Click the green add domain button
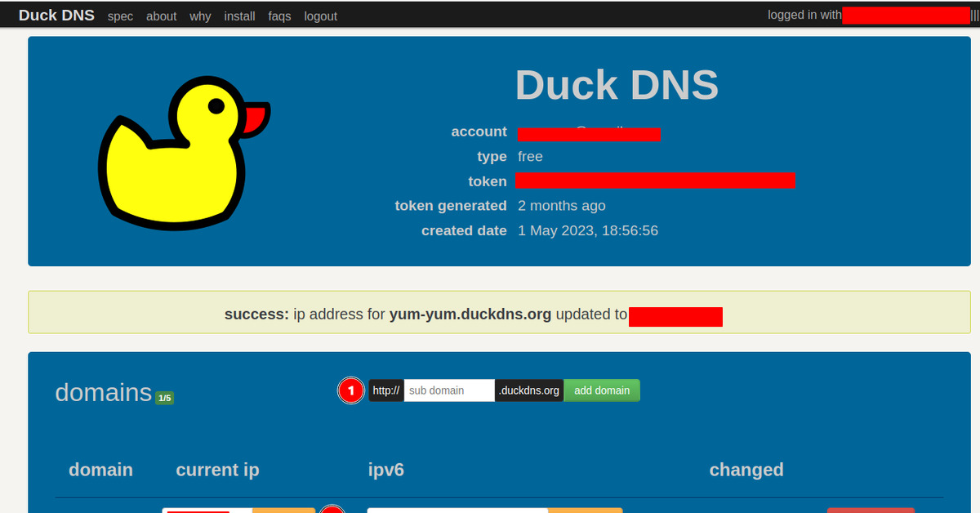The width and height of the screenshot is (980, 513). coord(602,390)
